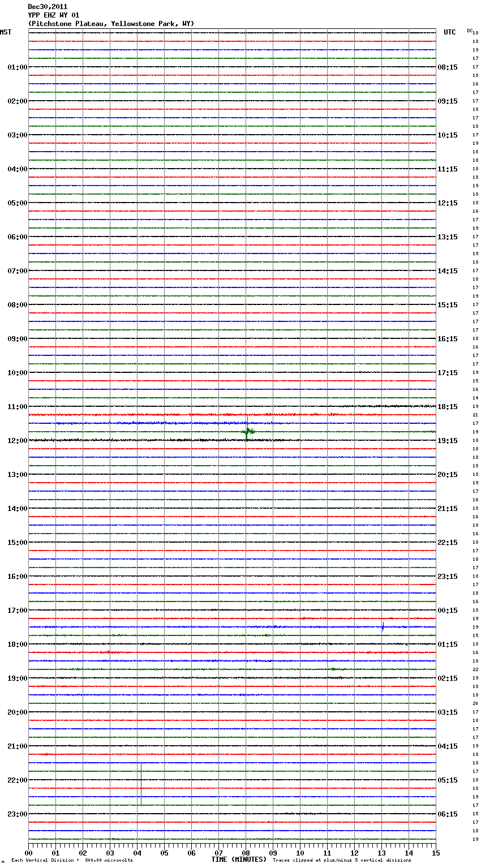Click the DC value 21 in right column
The image size is (481, 868).
pos(475,415)
